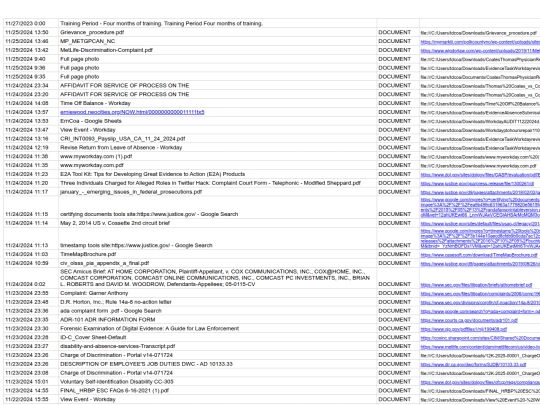This screenshot has height=405, width=540.
Task: Select the 'Training Period - Four months of training' cell
Action: 217,23
